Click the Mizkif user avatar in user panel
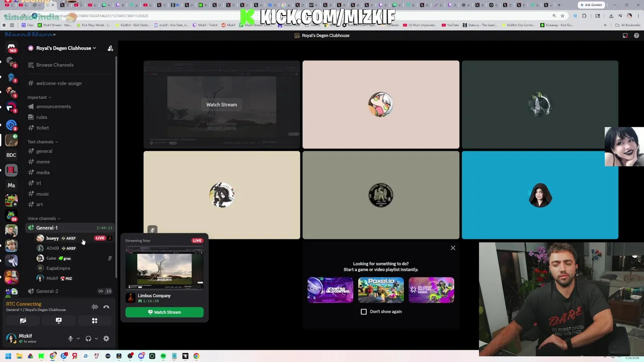 (11, 338)
